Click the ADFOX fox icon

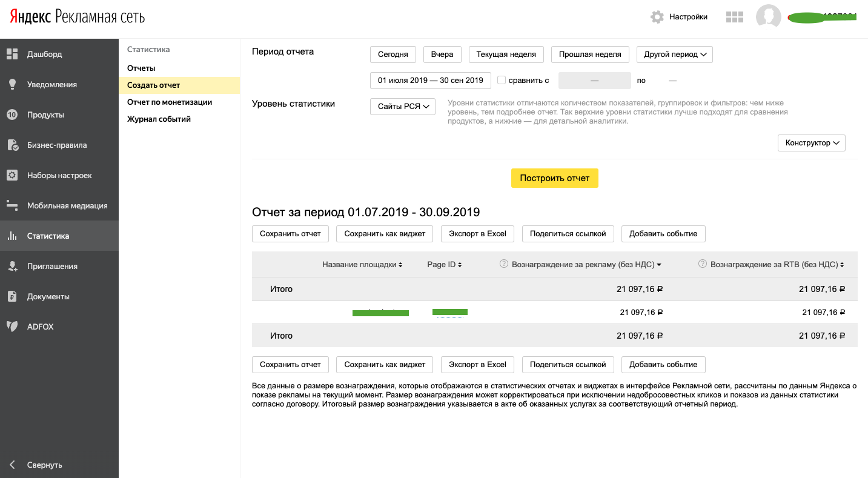click(12, 327)
